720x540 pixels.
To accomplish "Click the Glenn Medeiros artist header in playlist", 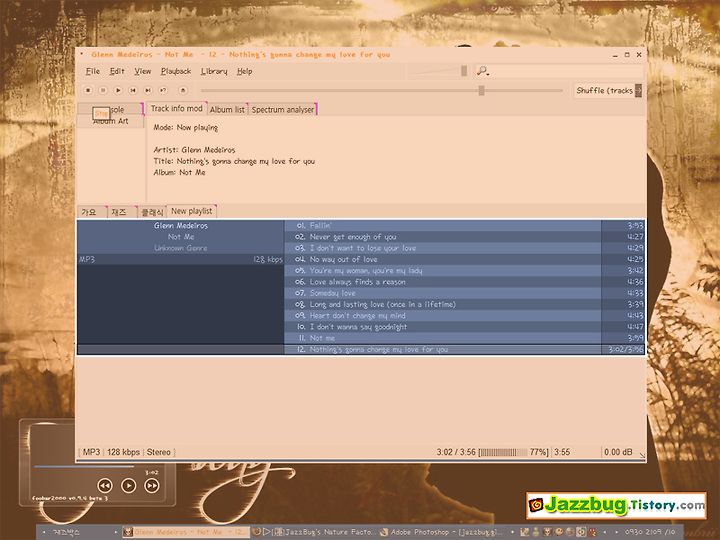I will [x=181, y=225].
